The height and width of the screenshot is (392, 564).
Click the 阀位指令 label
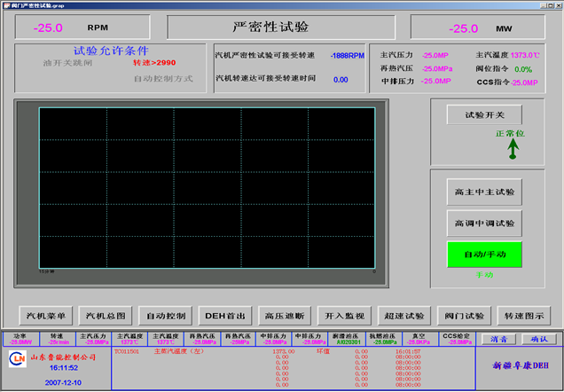point(491,68)
